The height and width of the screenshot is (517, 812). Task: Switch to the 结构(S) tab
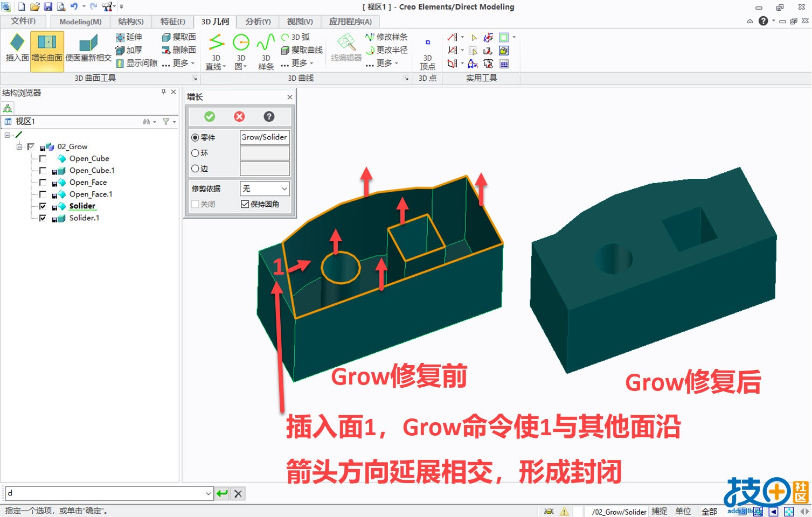click(131, 22)
